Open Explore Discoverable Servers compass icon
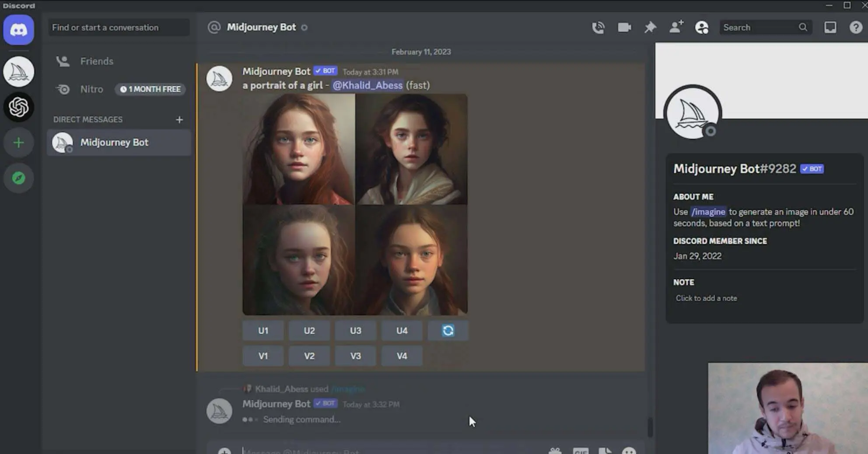Image resolution: width=868 pixels, height=454 pixels. coord(18,178)
